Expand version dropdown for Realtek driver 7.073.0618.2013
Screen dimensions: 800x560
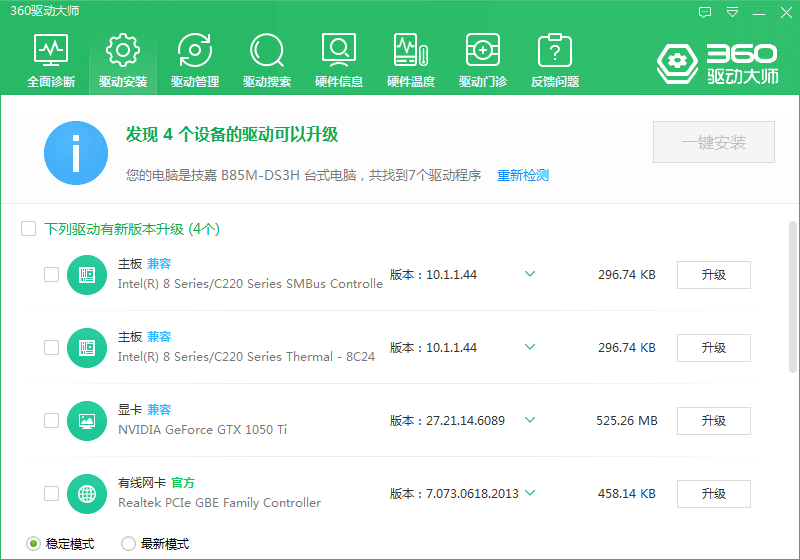pos(530,493)
